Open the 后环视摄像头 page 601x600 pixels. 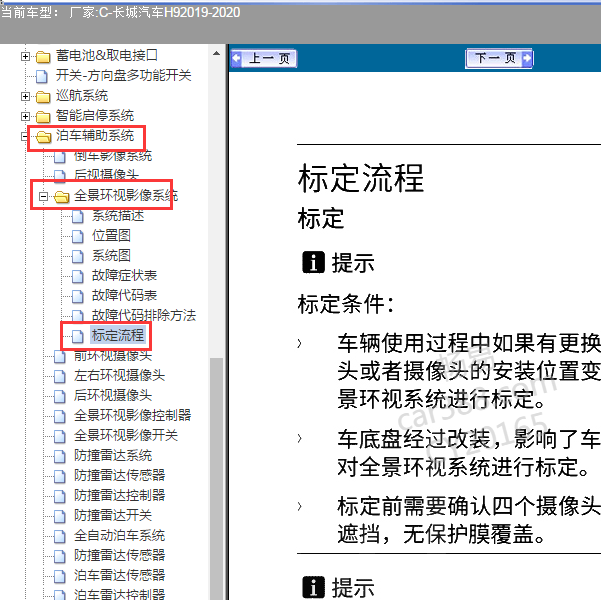113,395
